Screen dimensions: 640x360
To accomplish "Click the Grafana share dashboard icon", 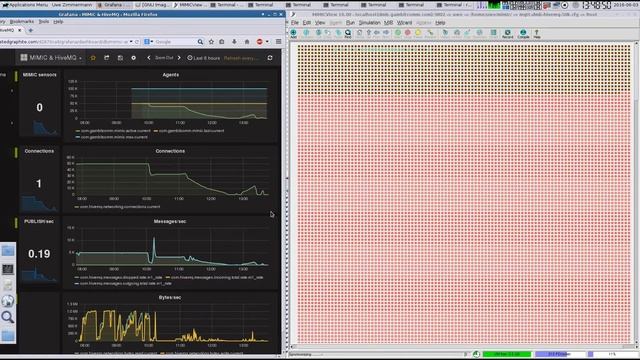I will coord(107,58).
